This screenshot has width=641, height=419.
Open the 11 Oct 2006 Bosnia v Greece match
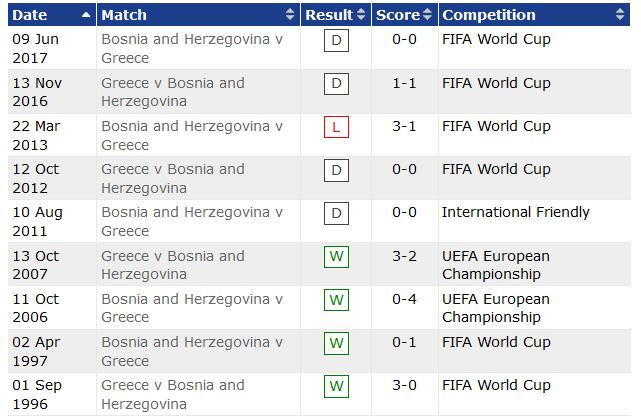click(x=192, y=308)
